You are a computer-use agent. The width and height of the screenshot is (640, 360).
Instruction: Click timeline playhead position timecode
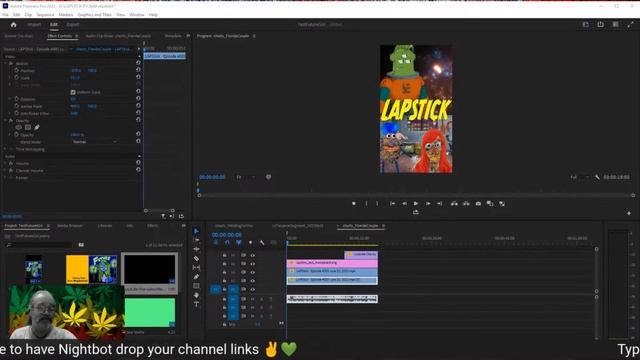pos(227,235)
